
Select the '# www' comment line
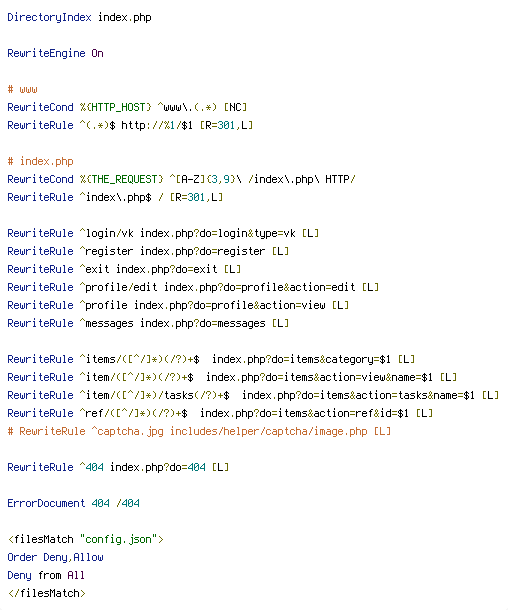pyautogui.click(x=23, y=89)
